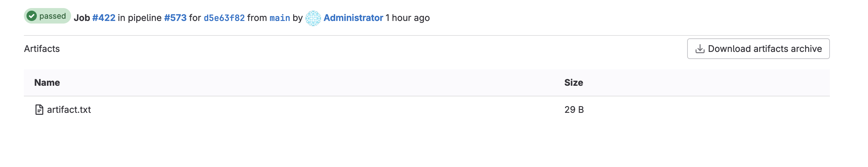Viewport: 868px width, 167px height.
Task: Click the document icon beside artifact.txt
Action: 39,110
